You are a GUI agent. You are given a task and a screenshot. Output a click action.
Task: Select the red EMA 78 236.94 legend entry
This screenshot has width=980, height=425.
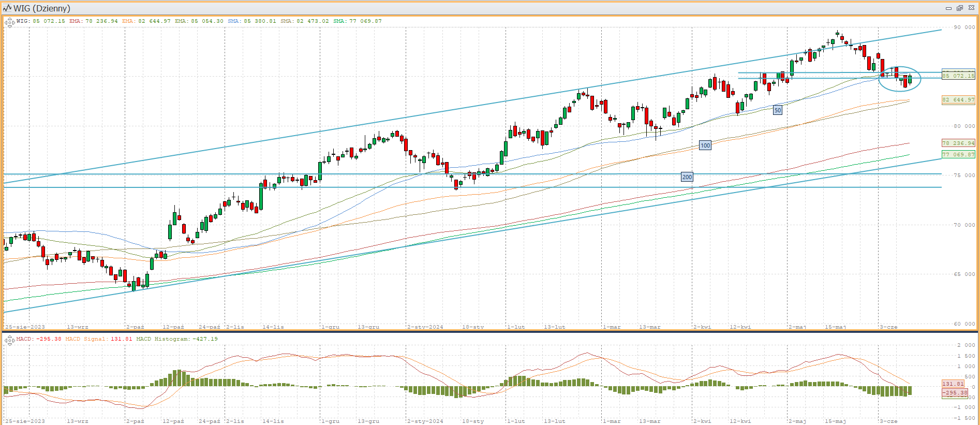[93, 21]
